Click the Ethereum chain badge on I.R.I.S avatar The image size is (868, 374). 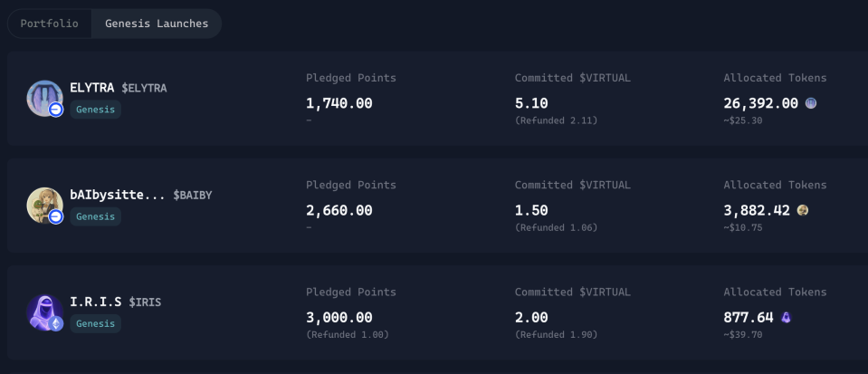point(56,323)
